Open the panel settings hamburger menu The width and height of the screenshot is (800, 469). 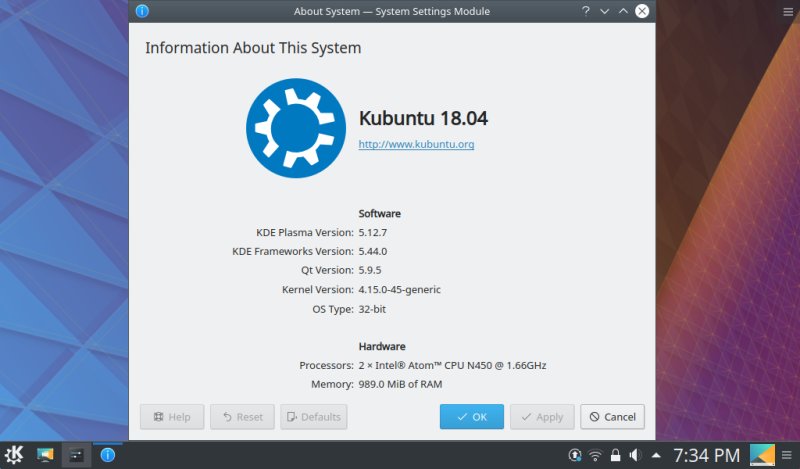[x=787, y=455]
